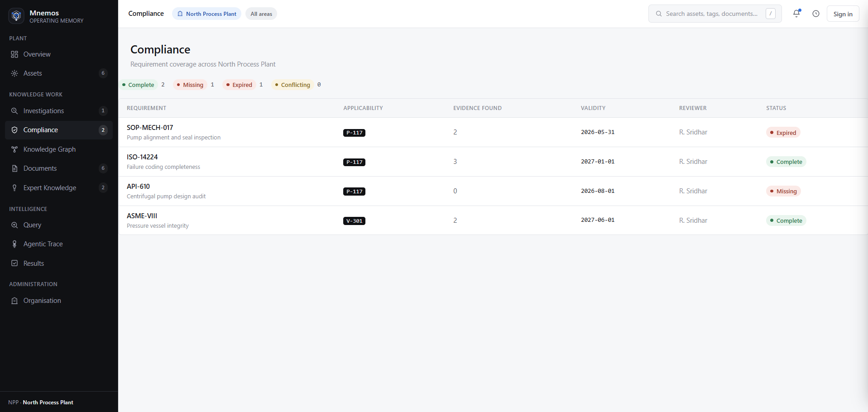This screenshot has height=412, width=868.
Task: Click the Assets gear icon
Action: pos(14,73)
